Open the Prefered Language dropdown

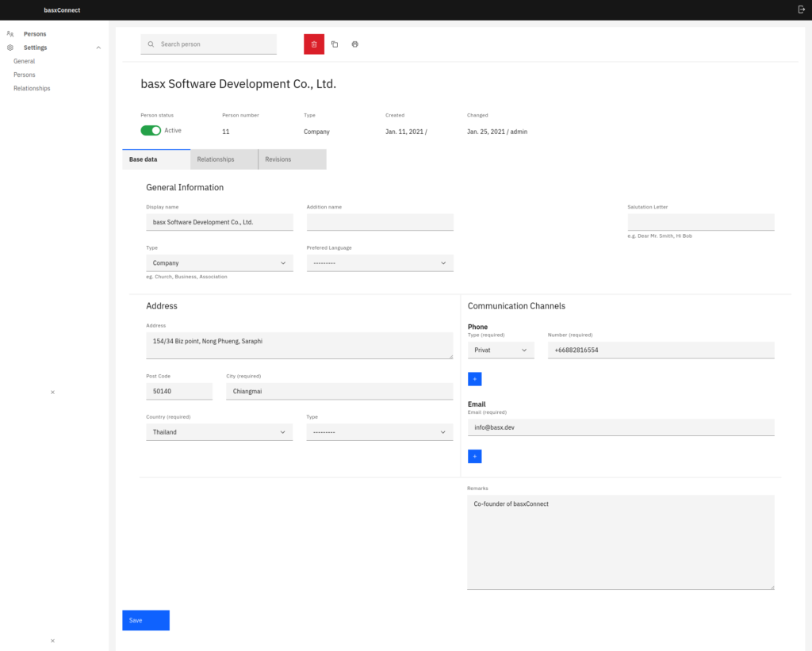coord(380,263)
